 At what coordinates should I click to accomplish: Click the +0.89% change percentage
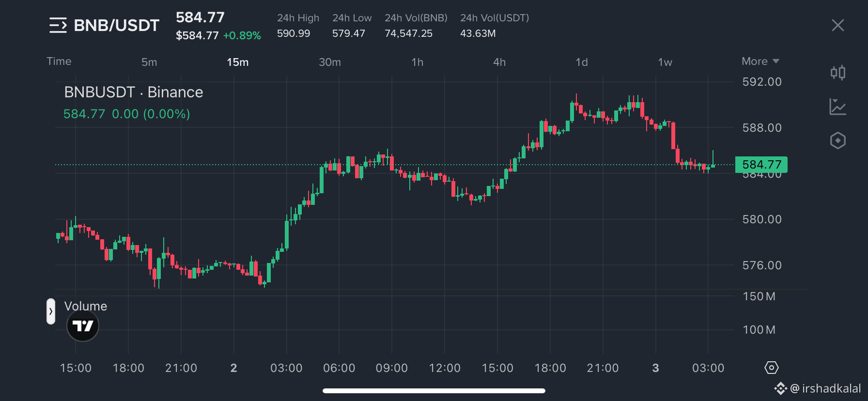pyautogui.click(x=242, y=36)
